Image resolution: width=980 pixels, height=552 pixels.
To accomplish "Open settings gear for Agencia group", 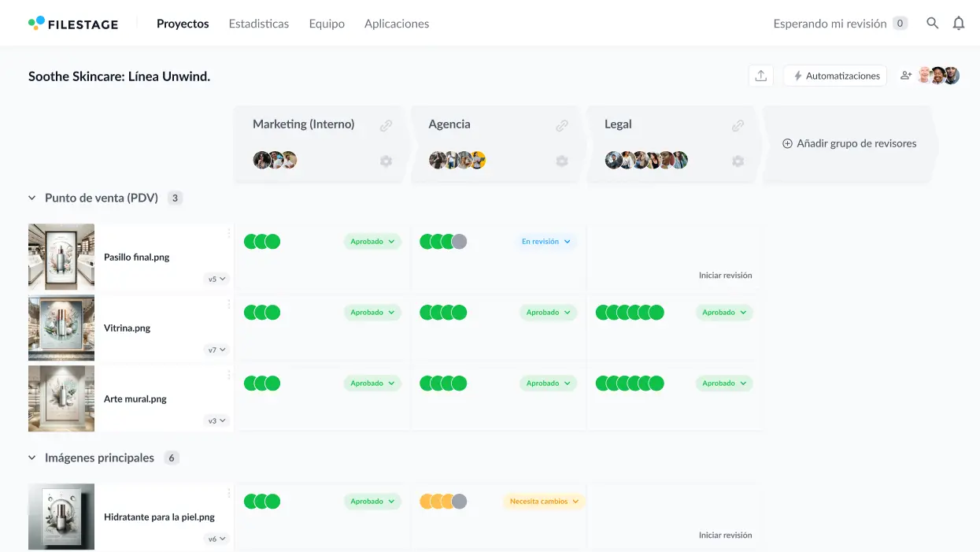I will tap(562, 161).
